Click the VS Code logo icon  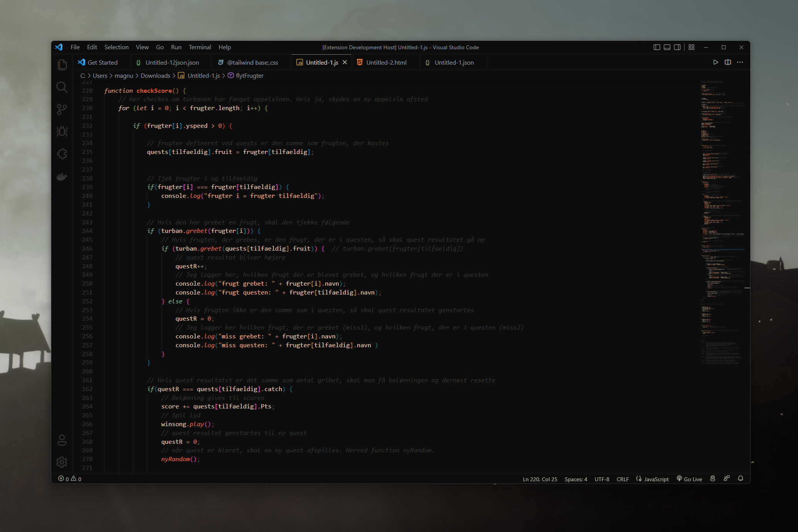(x=59, y=47)
